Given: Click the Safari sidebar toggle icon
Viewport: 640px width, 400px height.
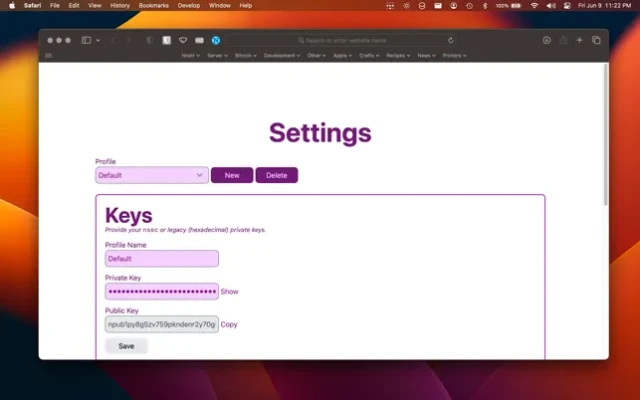Looking at the screenshot, I should click(87, 40).
